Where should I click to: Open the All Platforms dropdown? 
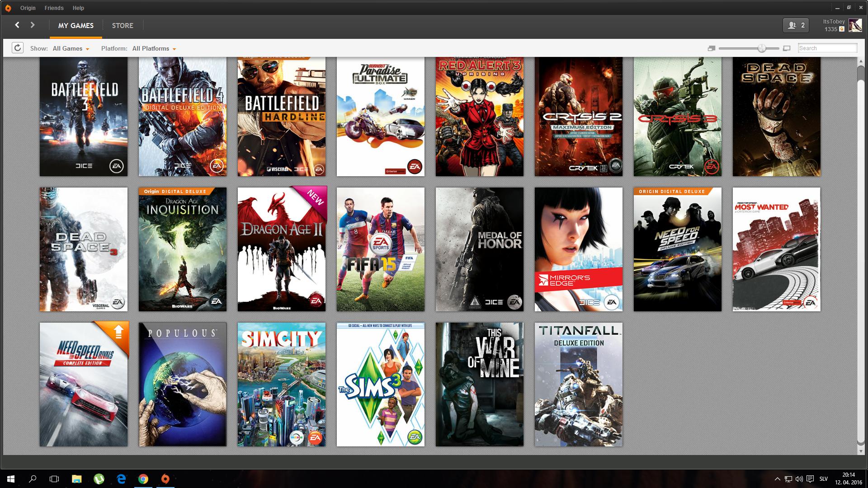tap(154, 48)
